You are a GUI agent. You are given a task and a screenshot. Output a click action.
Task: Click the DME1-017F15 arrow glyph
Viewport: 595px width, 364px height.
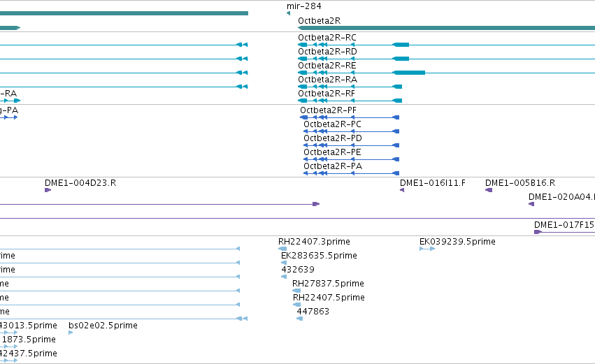point(538,232)
